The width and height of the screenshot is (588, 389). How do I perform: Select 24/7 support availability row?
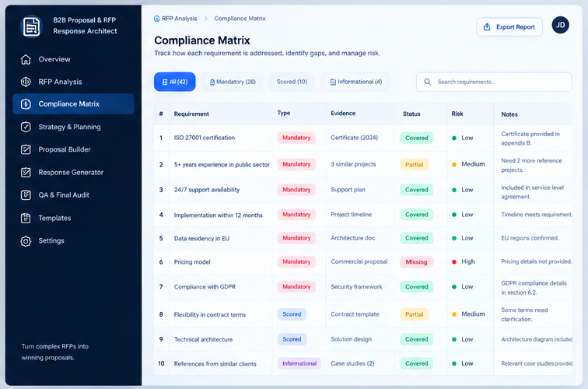[x=207, y=190]
